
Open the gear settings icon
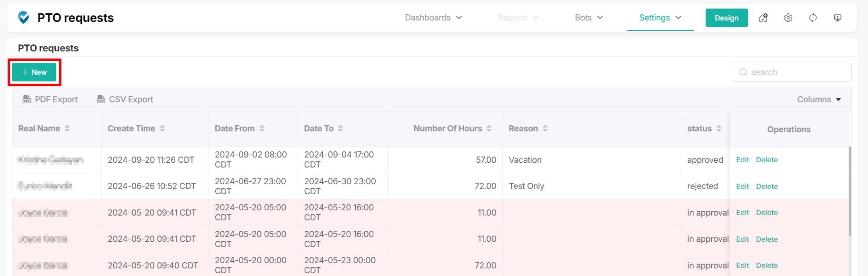pos(788,18)
